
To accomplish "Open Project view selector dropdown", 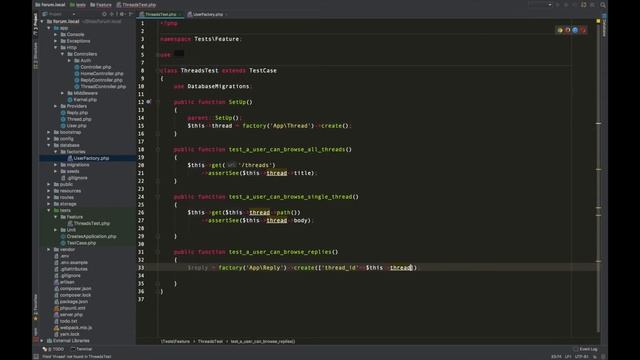I will [x=59, y=14].
